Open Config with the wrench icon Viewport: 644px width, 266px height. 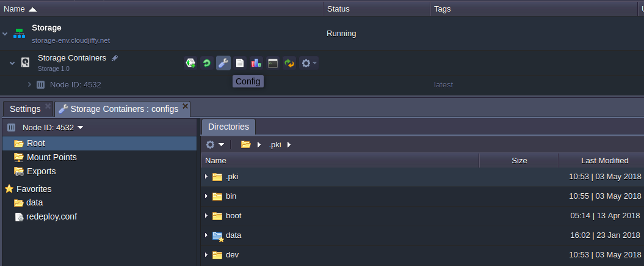pyautogui.click(x=223, y=63)
